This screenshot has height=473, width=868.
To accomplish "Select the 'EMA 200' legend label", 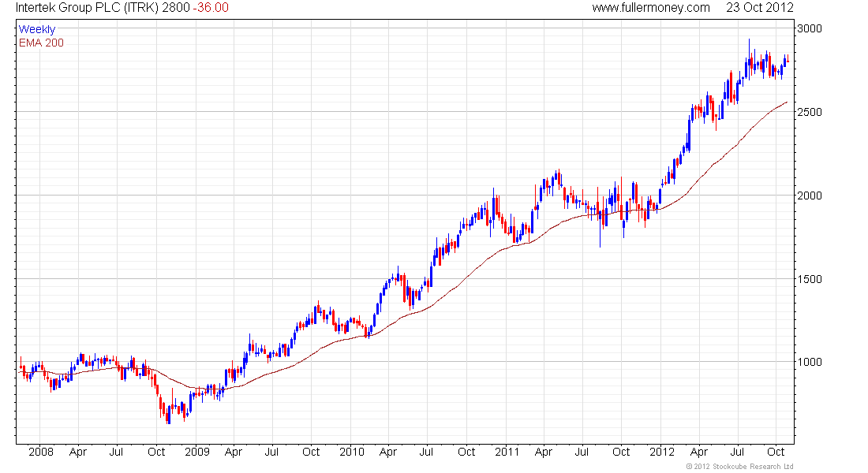I will tap(42, 43).
